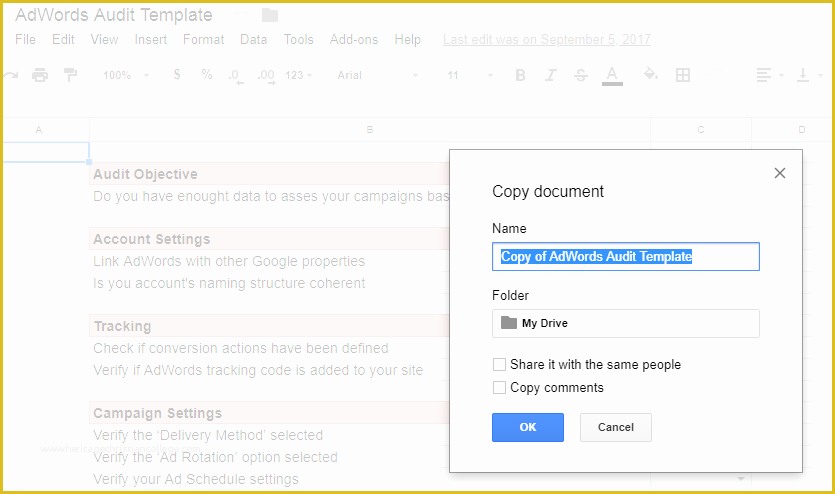This screenshot has height=494, width=835.
Task: Click the Account Settings cell
Action: (x=269, y=239)
